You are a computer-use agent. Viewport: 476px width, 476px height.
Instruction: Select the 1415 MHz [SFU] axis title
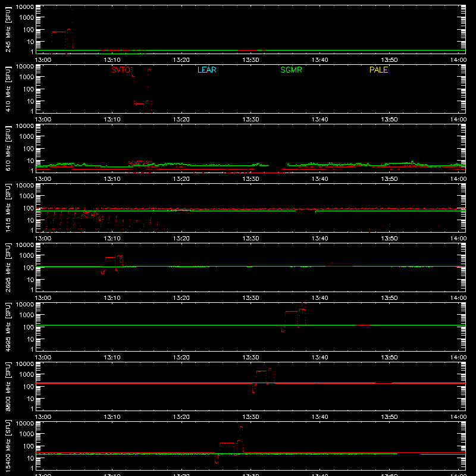pyautogui.click(x=8, y=208)
